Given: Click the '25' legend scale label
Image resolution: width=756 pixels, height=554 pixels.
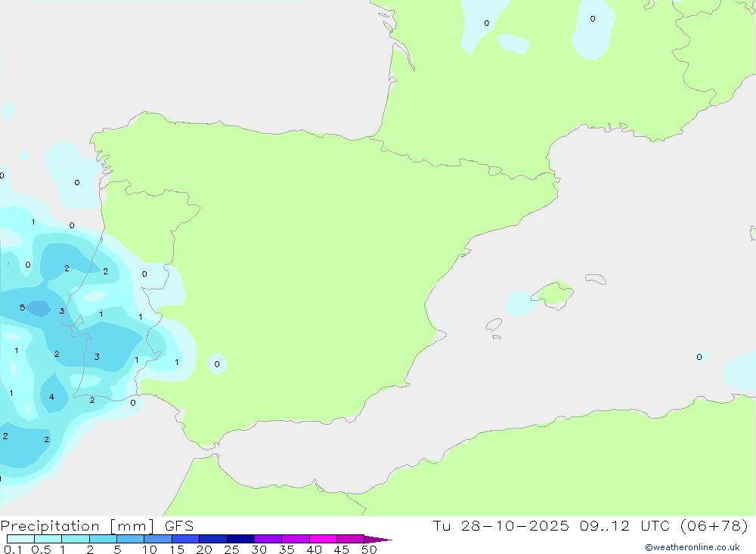Looking at the screenshot, I should click(x=231, y=549).
